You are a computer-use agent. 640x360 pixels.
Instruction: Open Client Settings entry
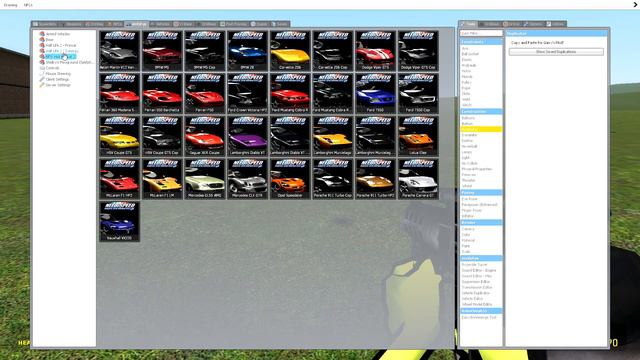[57, 80]
